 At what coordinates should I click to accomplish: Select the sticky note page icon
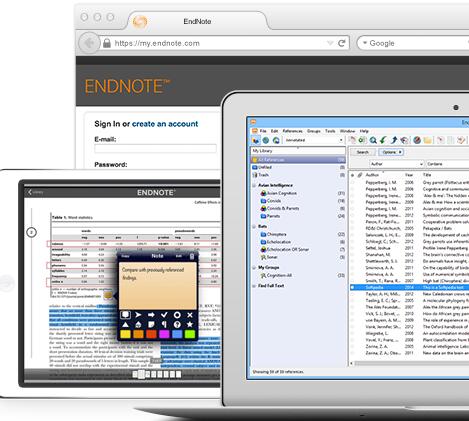(x=151, y=324)
